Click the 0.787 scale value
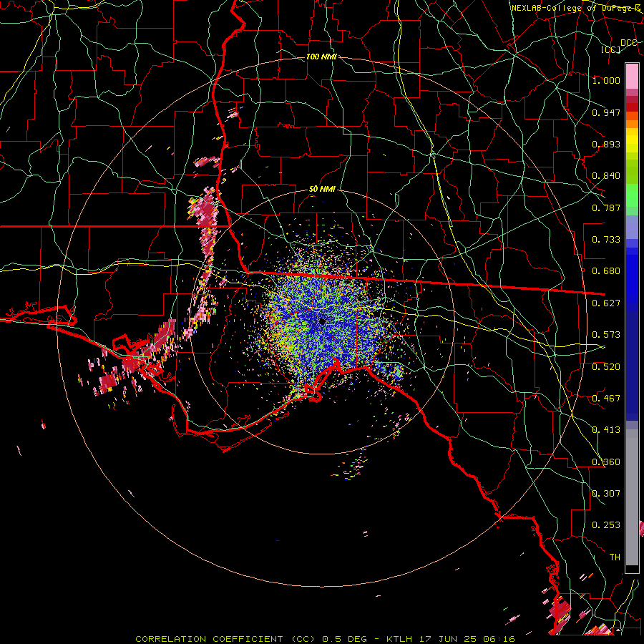644x644 pixels. coord(606,208)
